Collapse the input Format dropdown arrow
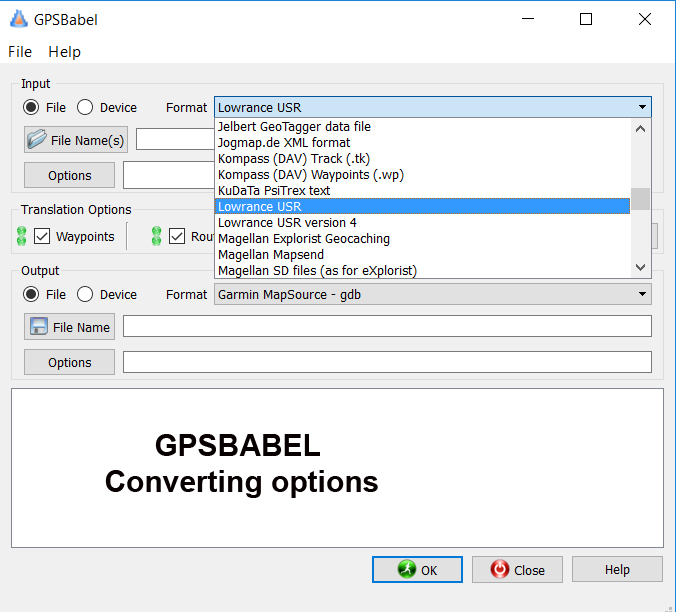Screen dimensions: 676x612 tap(641, 108)
